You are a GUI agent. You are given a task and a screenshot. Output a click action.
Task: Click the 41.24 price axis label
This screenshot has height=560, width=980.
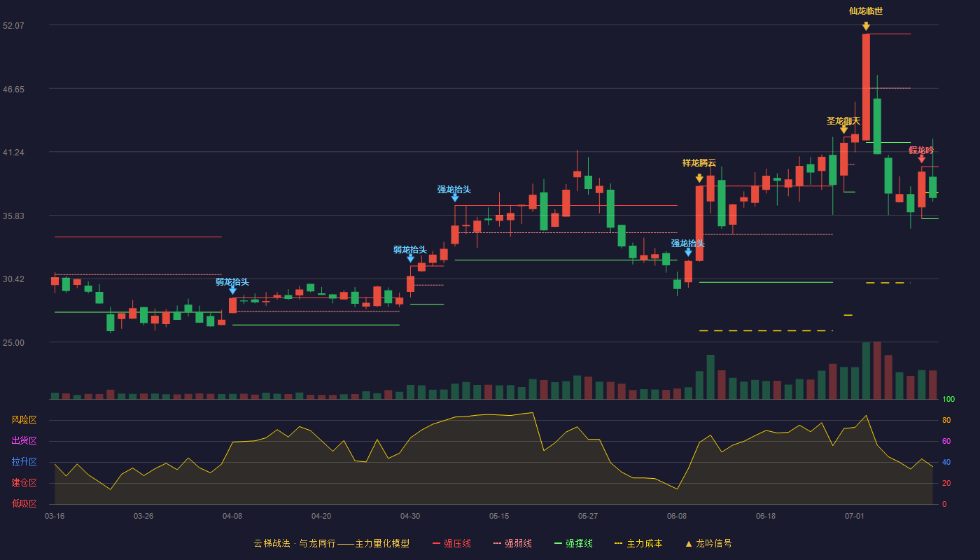coord(13,152)
